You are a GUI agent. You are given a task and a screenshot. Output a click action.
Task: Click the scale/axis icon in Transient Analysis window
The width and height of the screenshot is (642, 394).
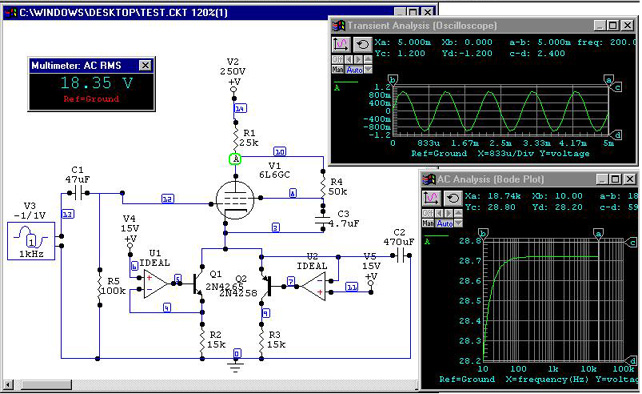[x=341, y=44]
